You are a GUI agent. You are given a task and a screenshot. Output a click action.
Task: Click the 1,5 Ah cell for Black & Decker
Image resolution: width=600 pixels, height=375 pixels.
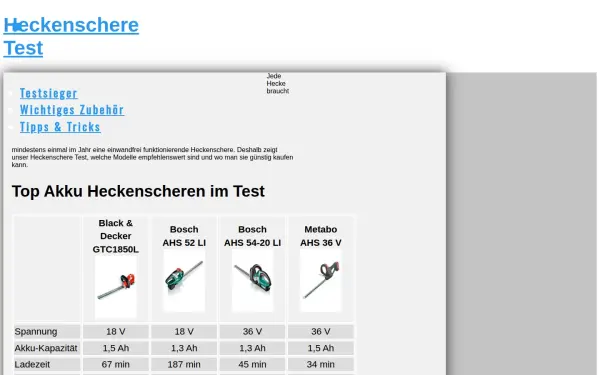[x=116, y=348]
